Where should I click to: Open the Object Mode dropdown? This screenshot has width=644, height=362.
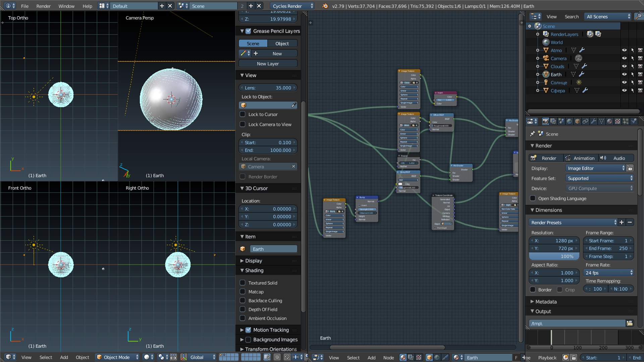click(117, 357)
